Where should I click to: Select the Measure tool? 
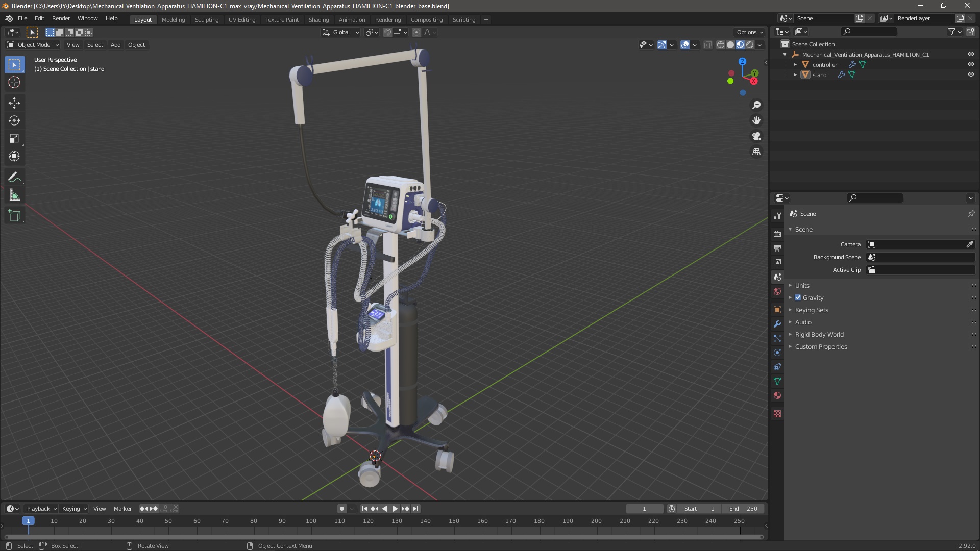pos(14,195)
